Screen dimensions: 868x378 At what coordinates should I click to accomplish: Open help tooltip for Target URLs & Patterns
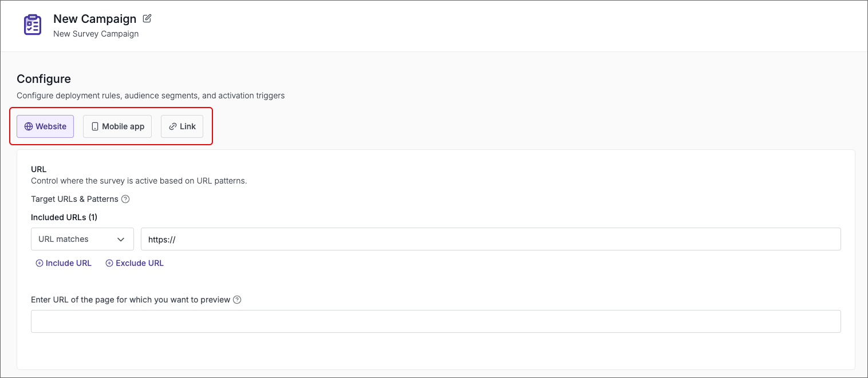(126, 199)
